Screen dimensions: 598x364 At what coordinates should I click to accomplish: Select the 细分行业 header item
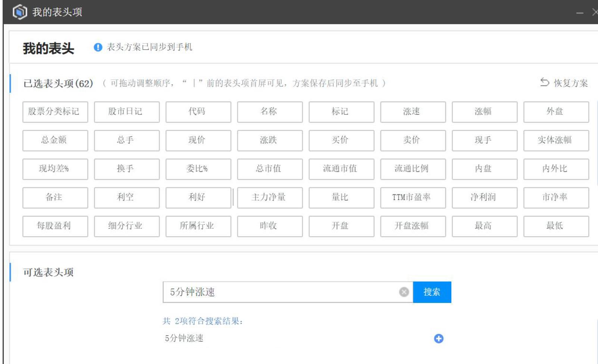tap(126, 226)
